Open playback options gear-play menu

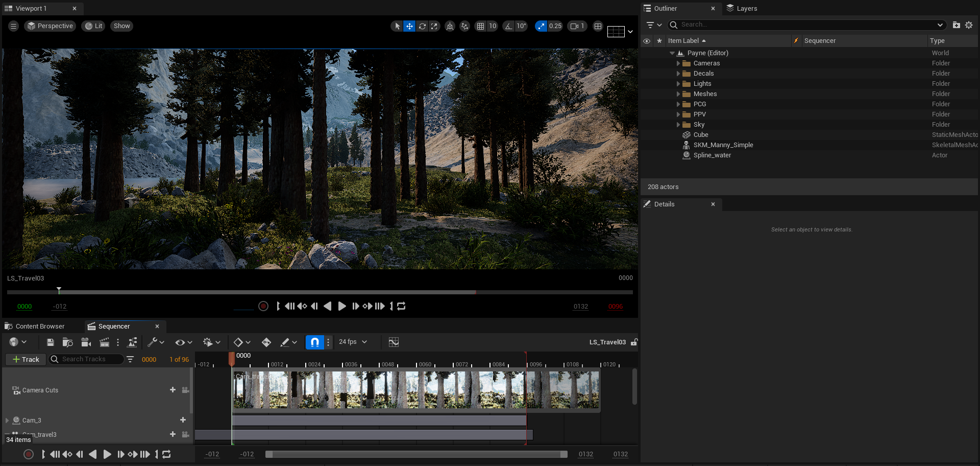[211, 342]
